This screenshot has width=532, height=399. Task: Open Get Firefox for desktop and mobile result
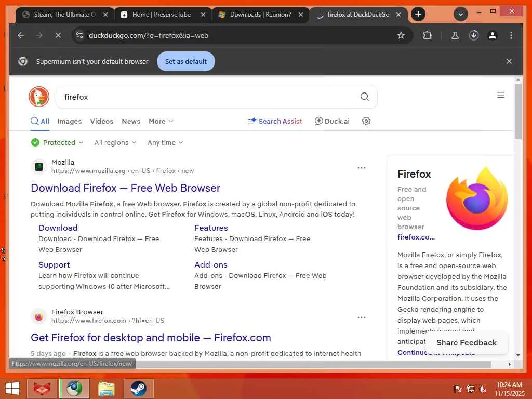coord(151,338)
